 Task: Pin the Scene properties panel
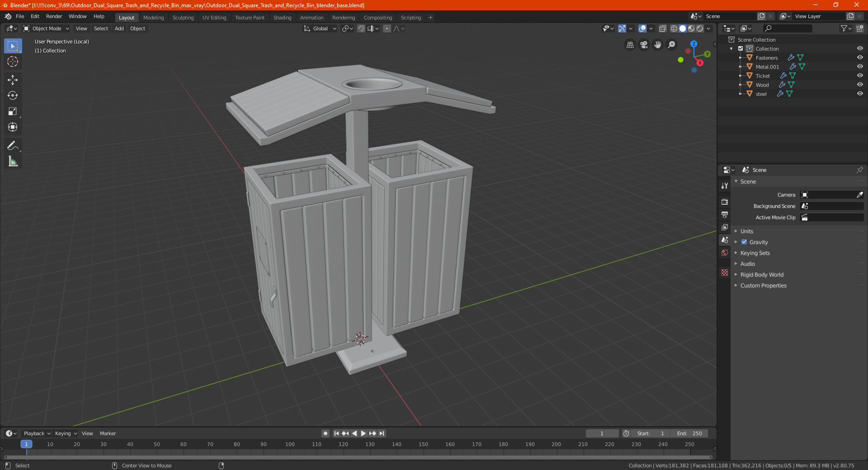click(859, 170)
